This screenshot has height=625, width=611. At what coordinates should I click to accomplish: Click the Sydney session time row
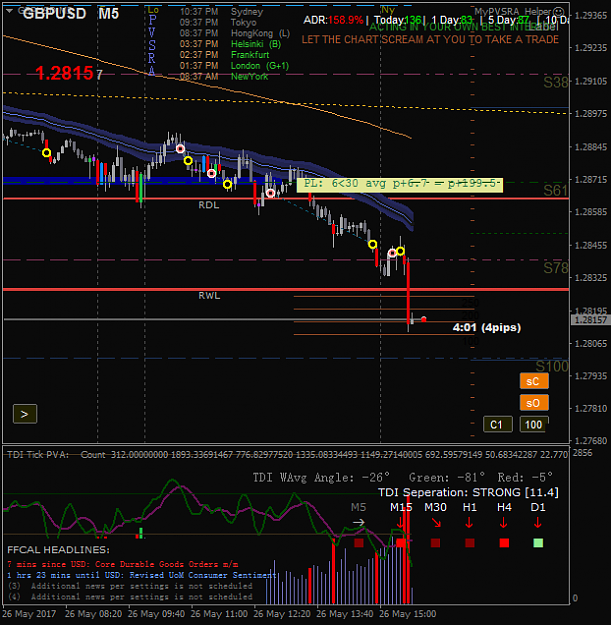221,12
